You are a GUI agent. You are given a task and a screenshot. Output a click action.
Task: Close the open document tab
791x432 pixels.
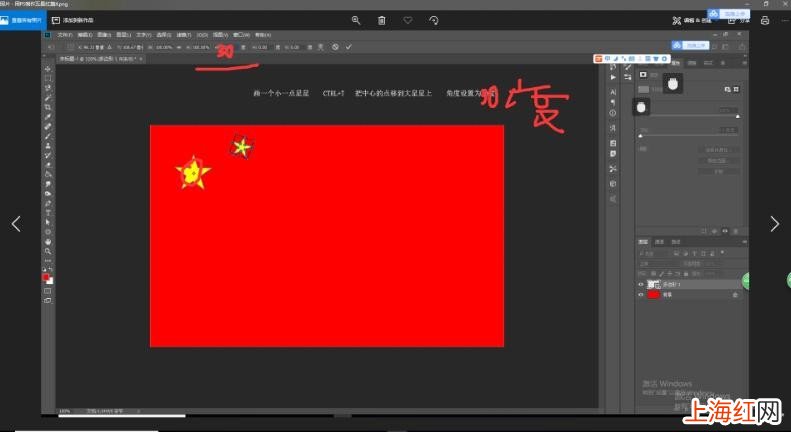coord(141,59)
